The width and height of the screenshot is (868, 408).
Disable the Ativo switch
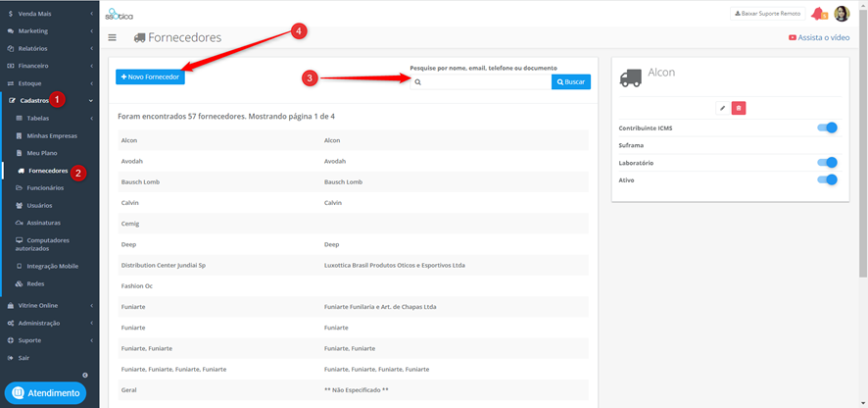(x=827, y=179)
